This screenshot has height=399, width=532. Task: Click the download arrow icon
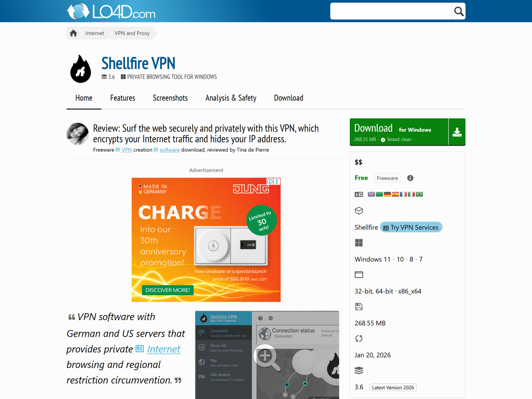tap(457, 132)
